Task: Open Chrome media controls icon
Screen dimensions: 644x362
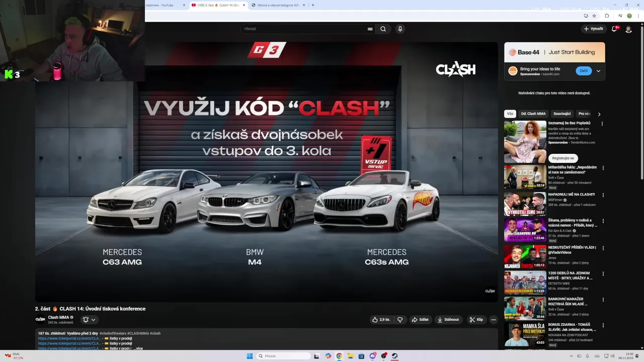Action: (621, 16)
